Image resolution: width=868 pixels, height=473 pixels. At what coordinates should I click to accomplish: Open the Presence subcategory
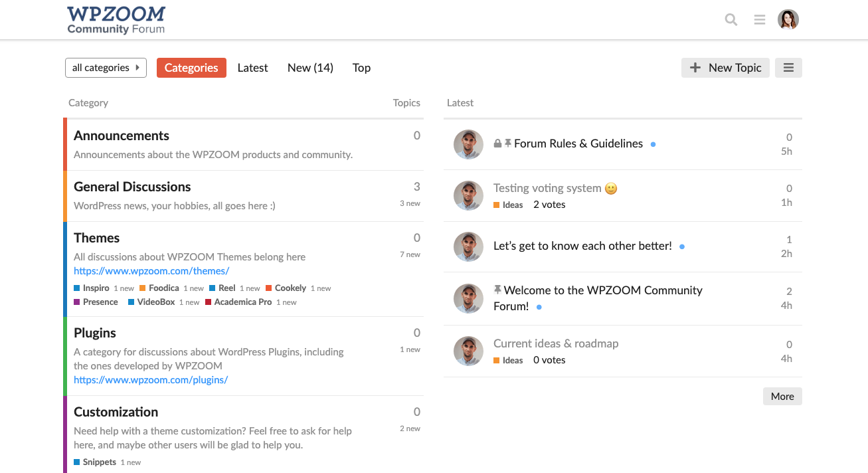click(96, 302)
